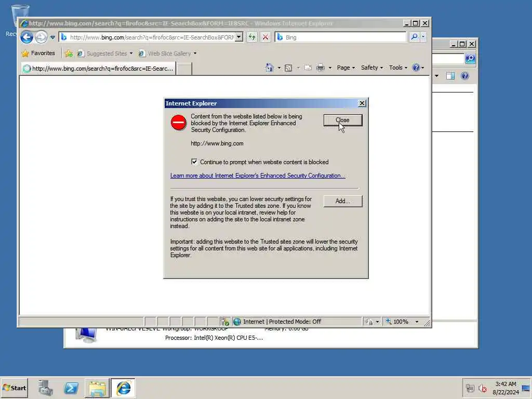The image size is (532, 399).
Task: Open the Favorites star button
Action: [x=38, y=54]
